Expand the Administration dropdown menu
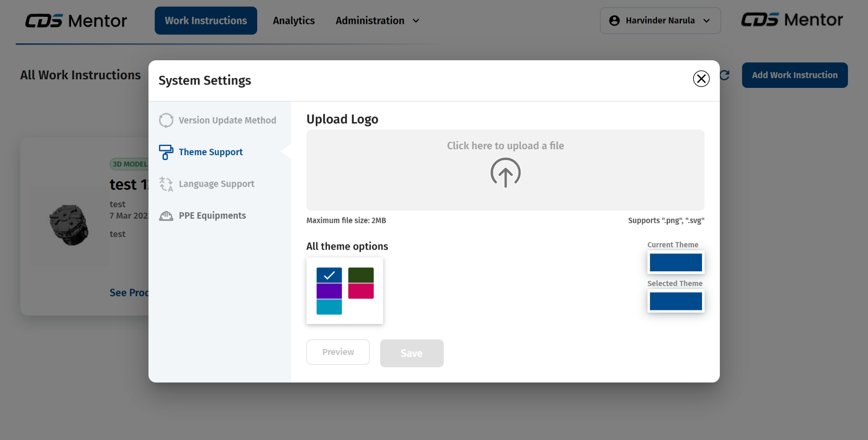The height and width of the screenshot is (440, 868). (x=378, y=21)
